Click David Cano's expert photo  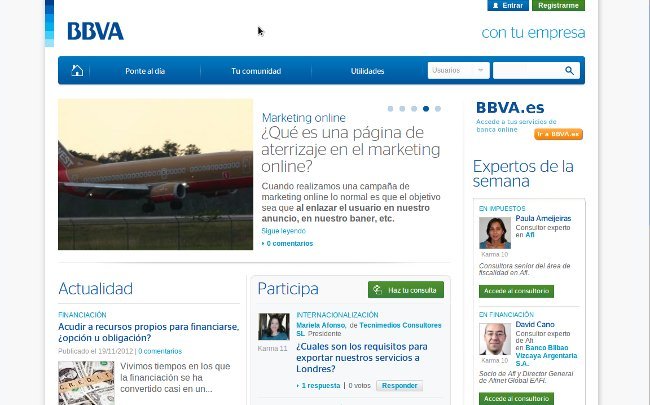click(x=494, y=340)
